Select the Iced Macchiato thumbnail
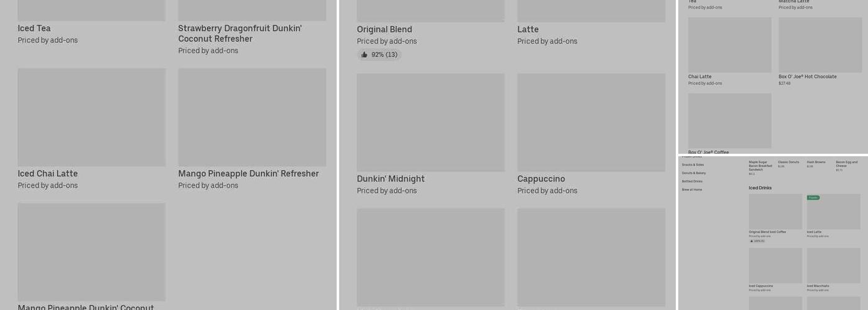The image size is (868, 310). [x=833, y=265]
